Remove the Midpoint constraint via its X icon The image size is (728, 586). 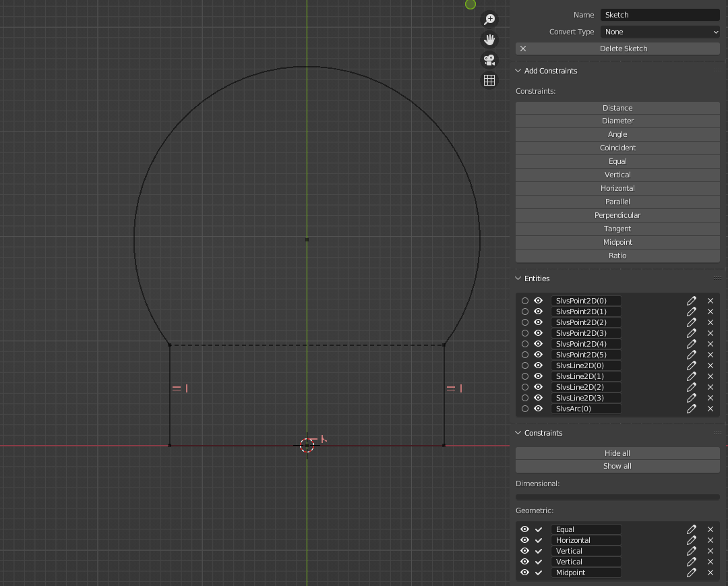[710, 573]
